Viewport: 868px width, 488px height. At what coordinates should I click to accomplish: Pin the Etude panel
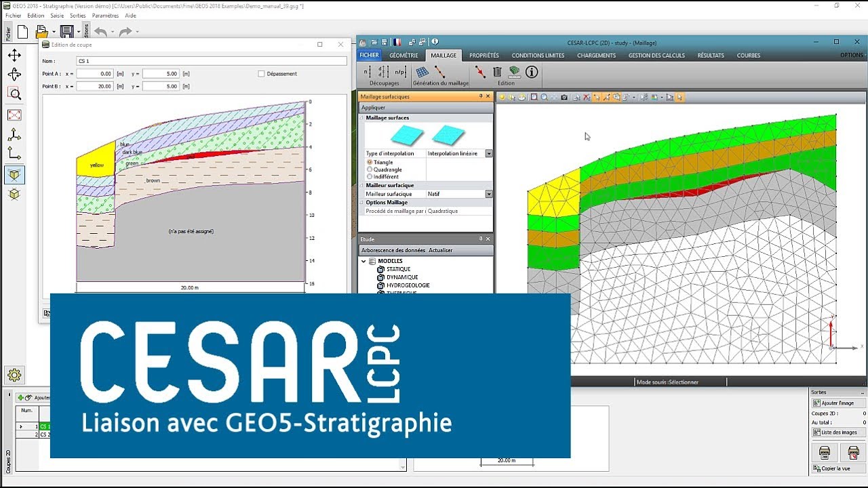point(481,239)
